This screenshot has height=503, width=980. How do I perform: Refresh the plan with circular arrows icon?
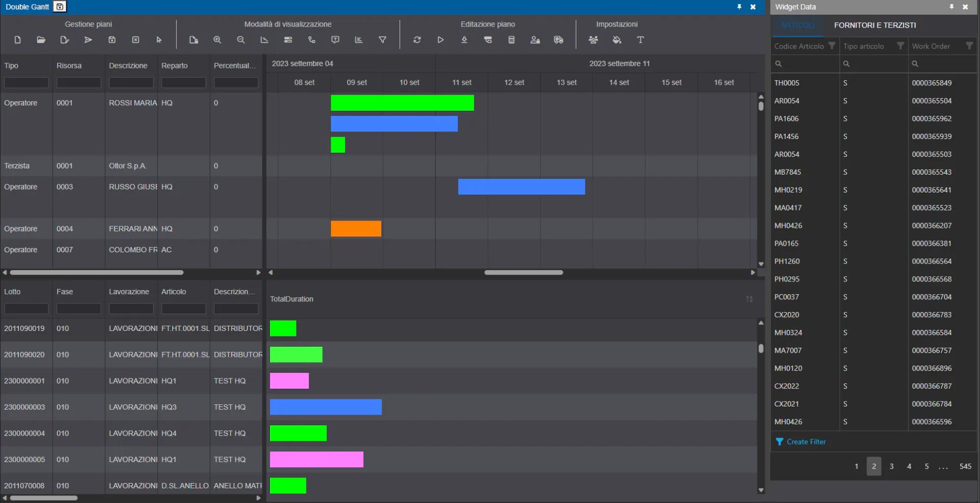[x=417, y=40]
